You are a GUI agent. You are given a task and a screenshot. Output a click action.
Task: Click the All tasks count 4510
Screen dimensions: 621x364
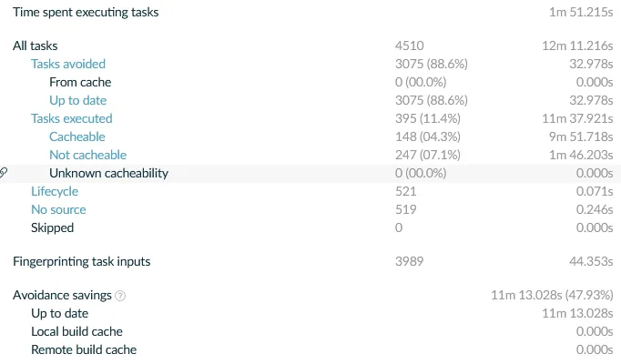[410, 45]
